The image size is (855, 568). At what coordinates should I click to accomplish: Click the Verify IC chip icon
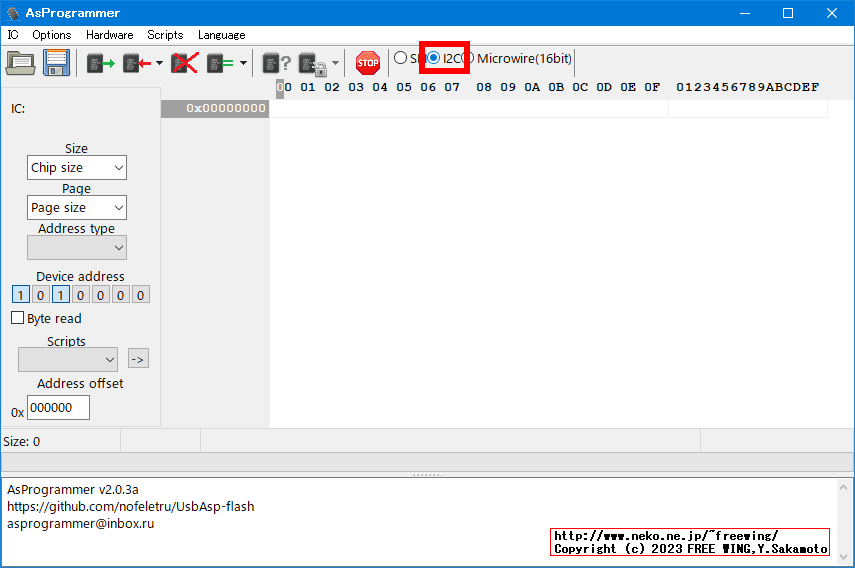coord(220,63)
